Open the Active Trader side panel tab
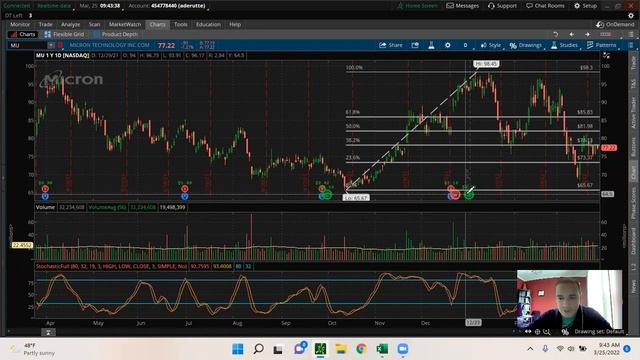 (634, 113)
